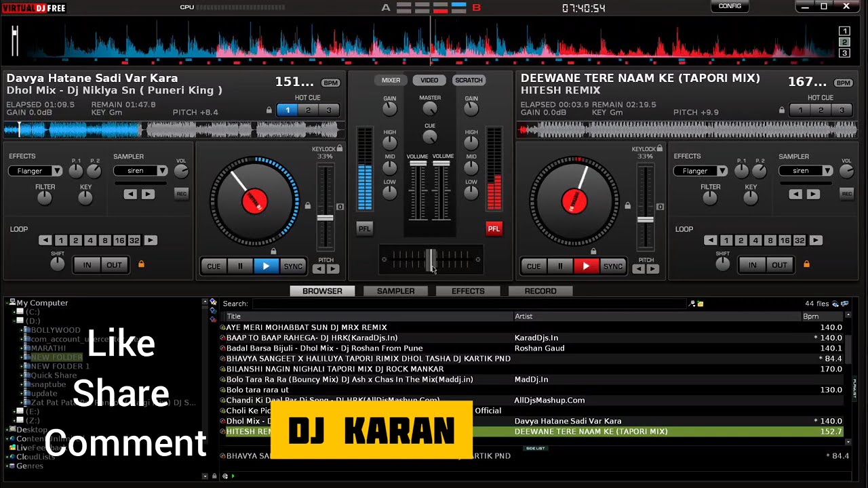This screenshot has width=868, height=488.
Task: Trigger right deck hot cue 3
Action: pyautogui.click(x=842, y=110)
